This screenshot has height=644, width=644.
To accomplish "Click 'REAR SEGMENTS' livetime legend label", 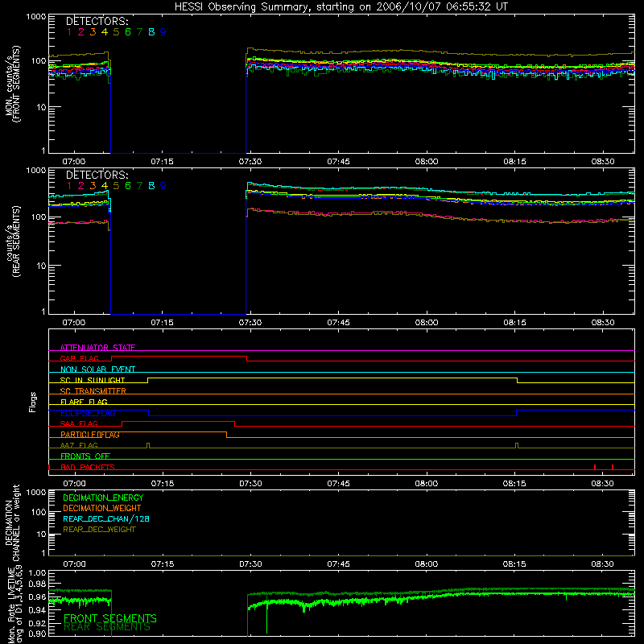I will (107, 627).
